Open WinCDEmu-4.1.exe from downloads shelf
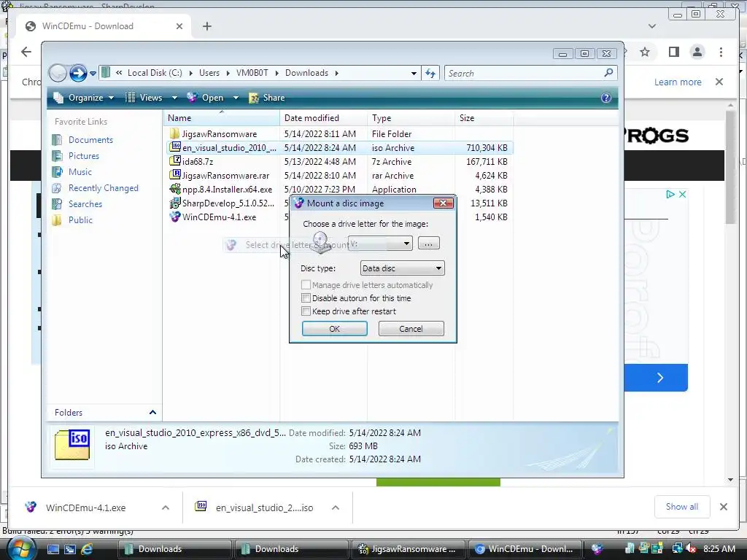Image resolution: width=747 pixels, height=560 pixels. (86, 507)
